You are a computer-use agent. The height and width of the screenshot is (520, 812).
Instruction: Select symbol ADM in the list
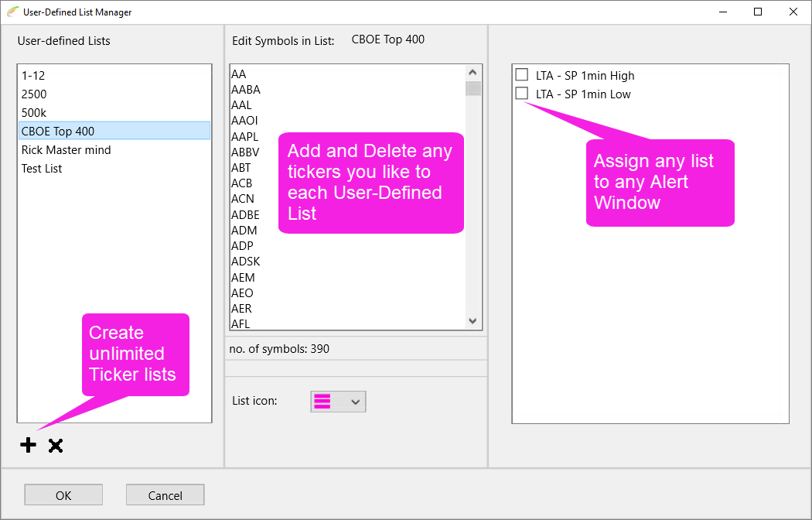348,231
